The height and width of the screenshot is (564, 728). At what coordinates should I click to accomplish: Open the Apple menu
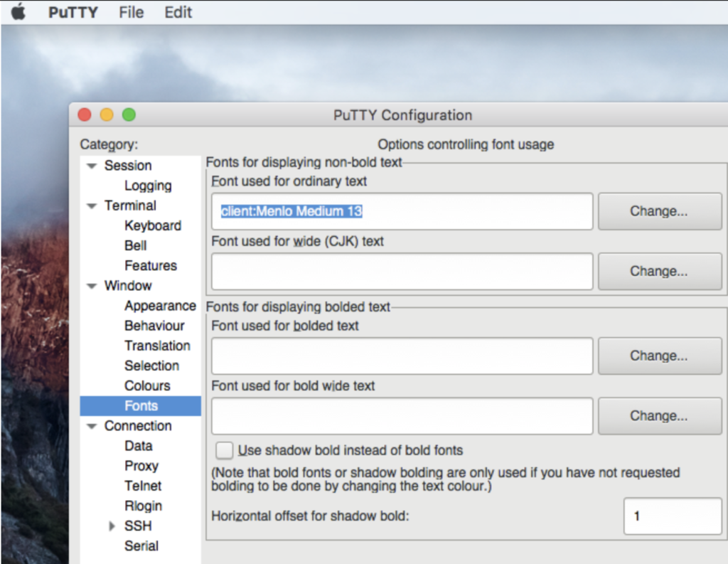[18, 11]
